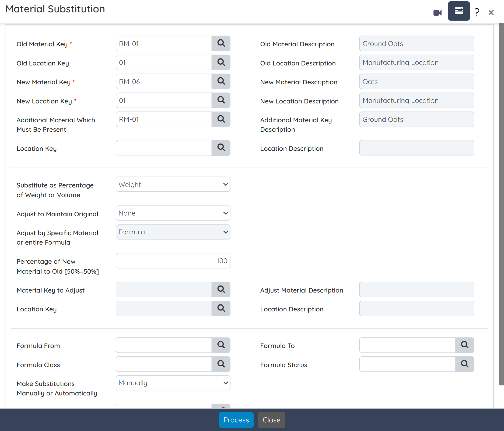This screenshot has width=504, height=431.
Task: Search Formula Status values
Action: click(x=464, y=364)
